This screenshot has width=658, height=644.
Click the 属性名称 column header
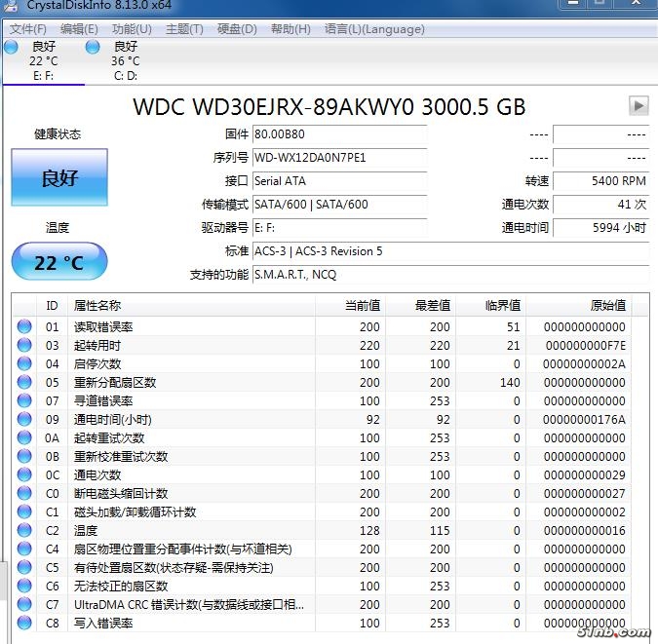[x=191, y=305]
